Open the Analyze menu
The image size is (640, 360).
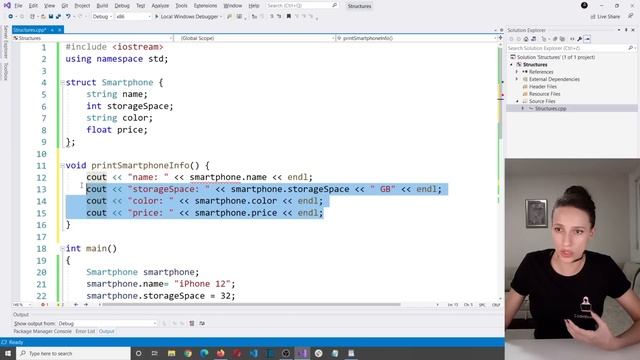click(x=160, y=6)
